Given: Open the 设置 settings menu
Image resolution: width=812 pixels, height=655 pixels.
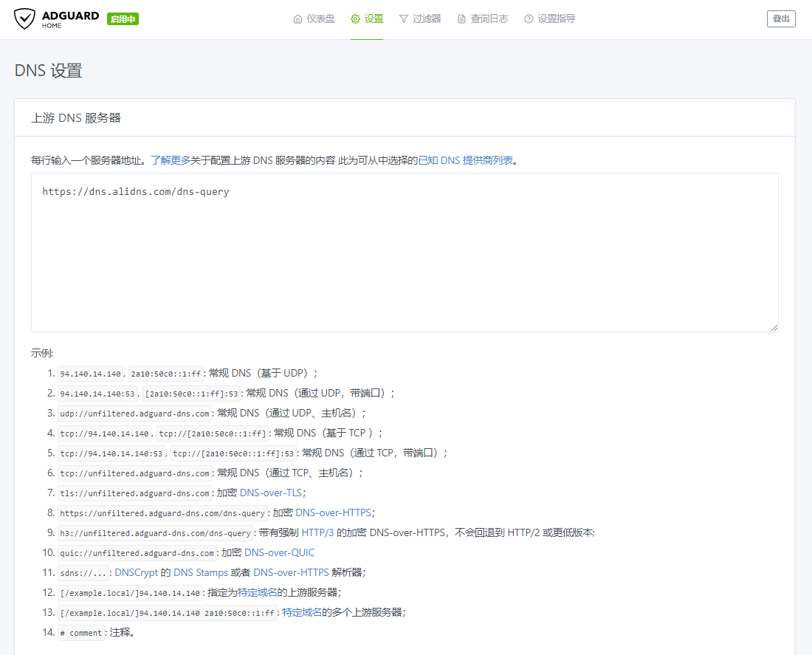Looking at the screenshot, I should coord(374,19).
